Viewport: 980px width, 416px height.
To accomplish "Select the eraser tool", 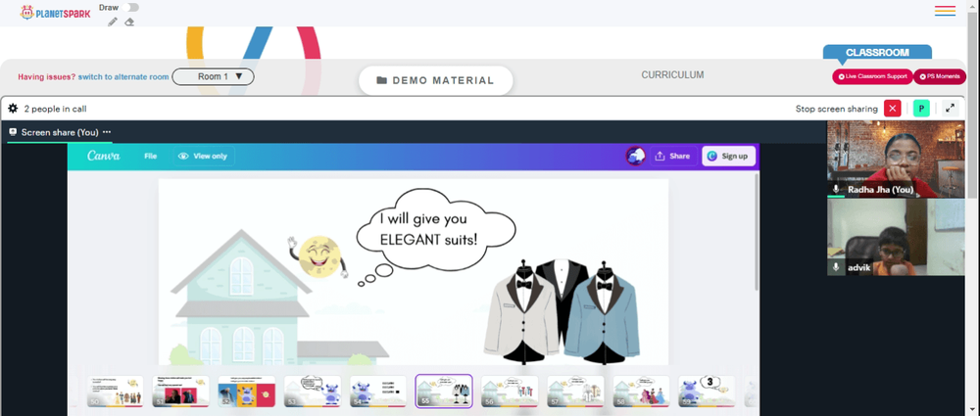I will point(129,22).
